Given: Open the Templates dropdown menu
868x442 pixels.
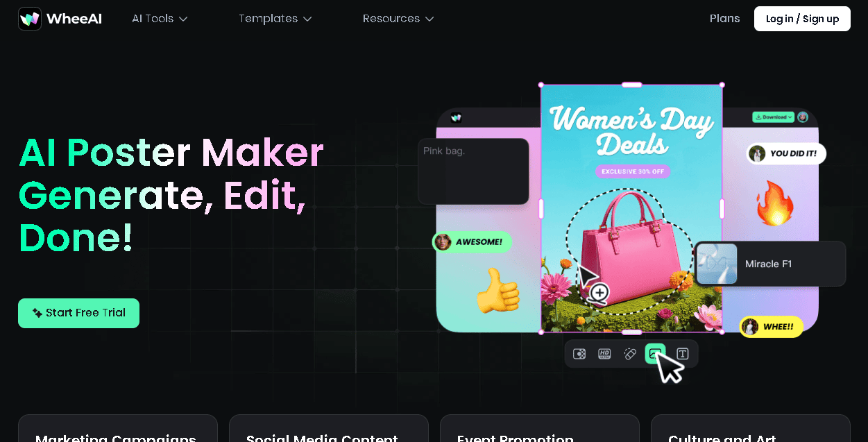Looking at the screenshot, I should click(275, 19).
